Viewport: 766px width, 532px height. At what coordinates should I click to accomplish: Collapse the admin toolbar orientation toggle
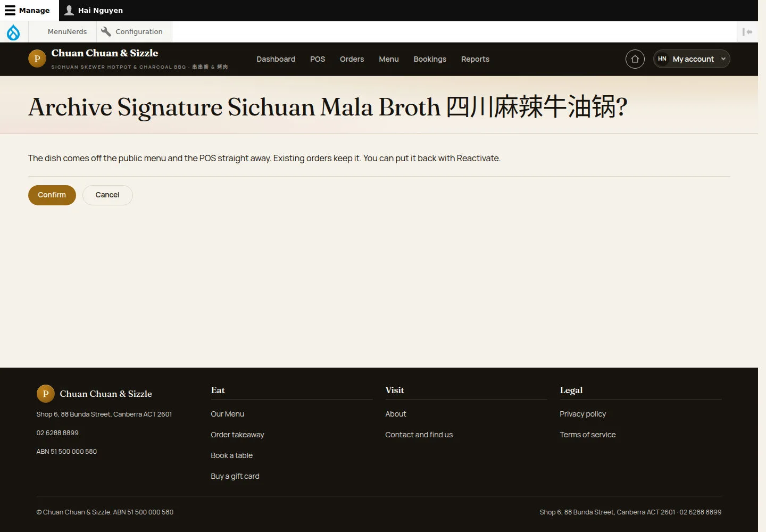tap(747, 32)
